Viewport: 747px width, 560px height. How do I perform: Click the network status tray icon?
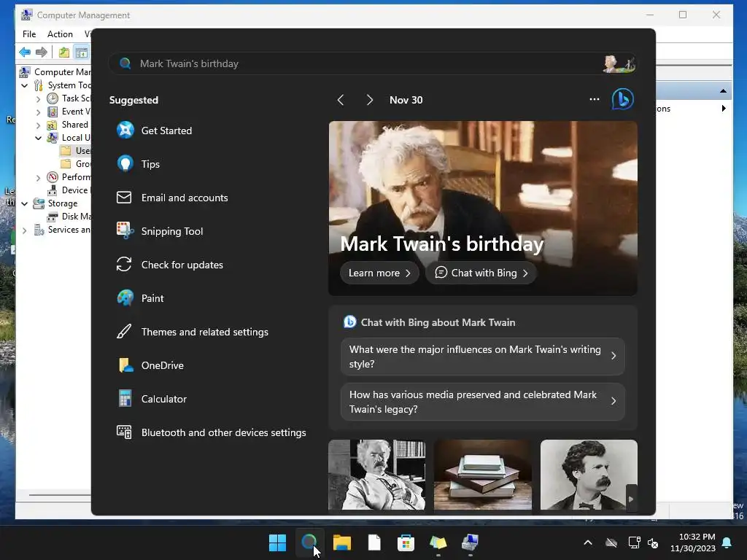[x=634, y=542]
